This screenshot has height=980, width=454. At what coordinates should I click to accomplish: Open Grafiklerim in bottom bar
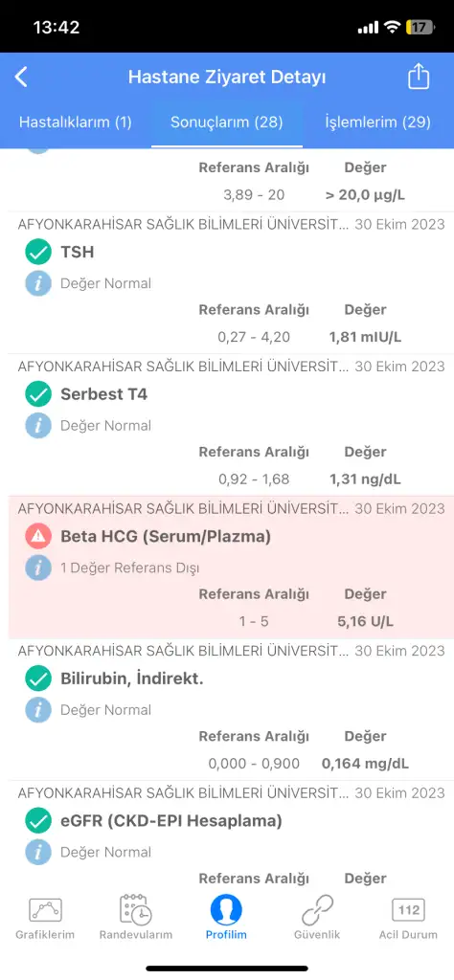coord(45,918)
